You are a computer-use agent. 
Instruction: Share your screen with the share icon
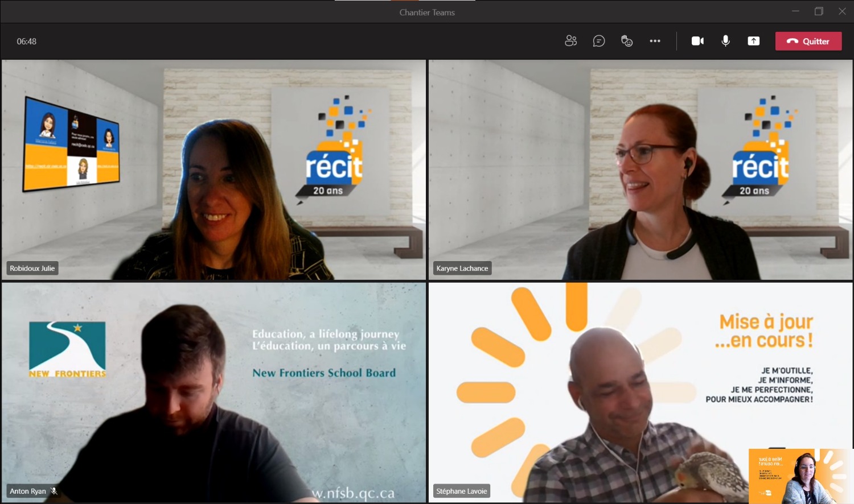(x=753, y=41)
